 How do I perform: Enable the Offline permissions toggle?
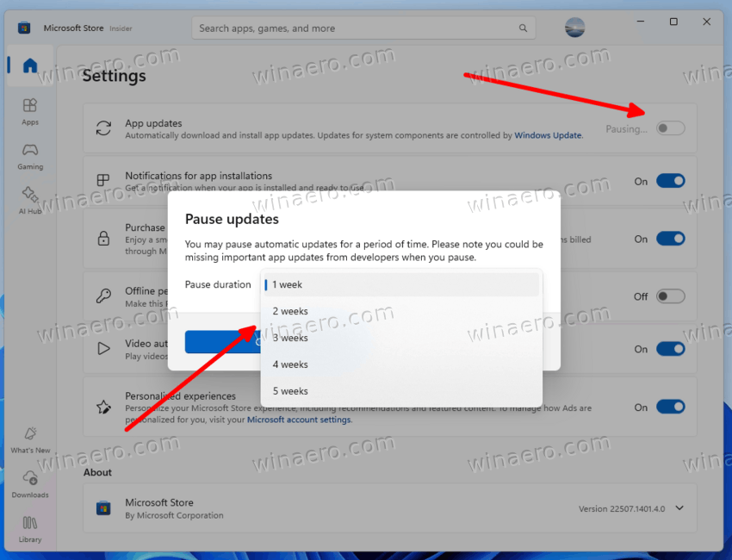pos(670,296)
